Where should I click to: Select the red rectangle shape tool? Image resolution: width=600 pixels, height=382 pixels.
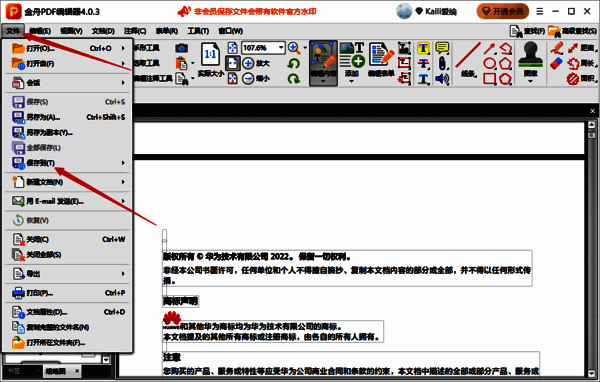pyautogui.click(x=489, y=79)
